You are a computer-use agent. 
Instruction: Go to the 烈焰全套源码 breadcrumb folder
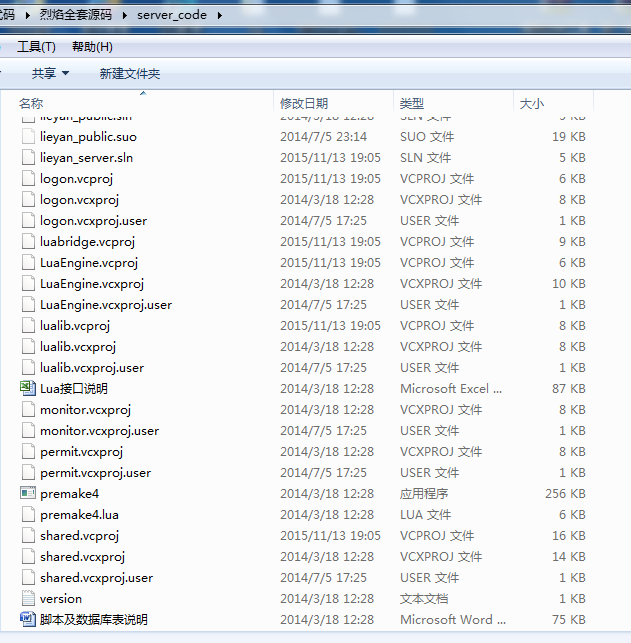[x=75, y=15]
